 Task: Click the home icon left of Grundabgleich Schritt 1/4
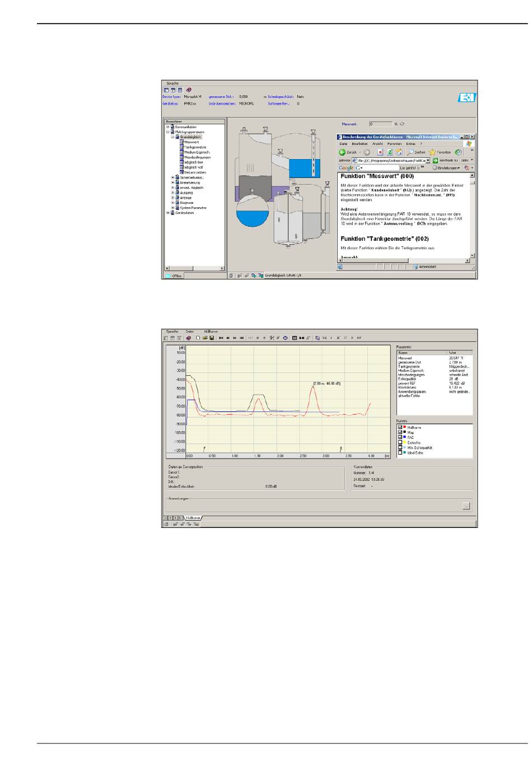[231, 275]
